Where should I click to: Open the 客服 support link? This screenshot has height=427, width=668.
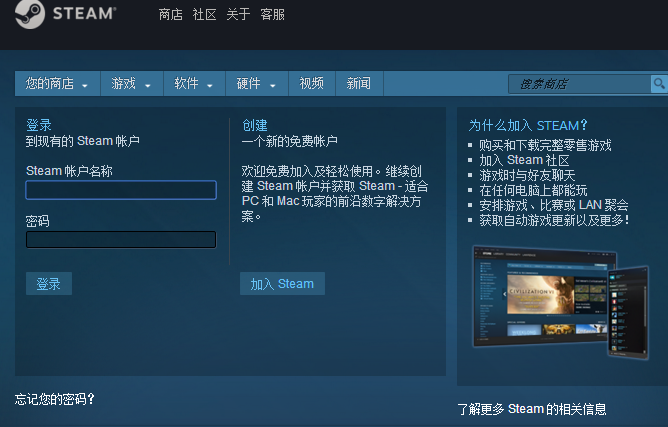click(272, 14)
